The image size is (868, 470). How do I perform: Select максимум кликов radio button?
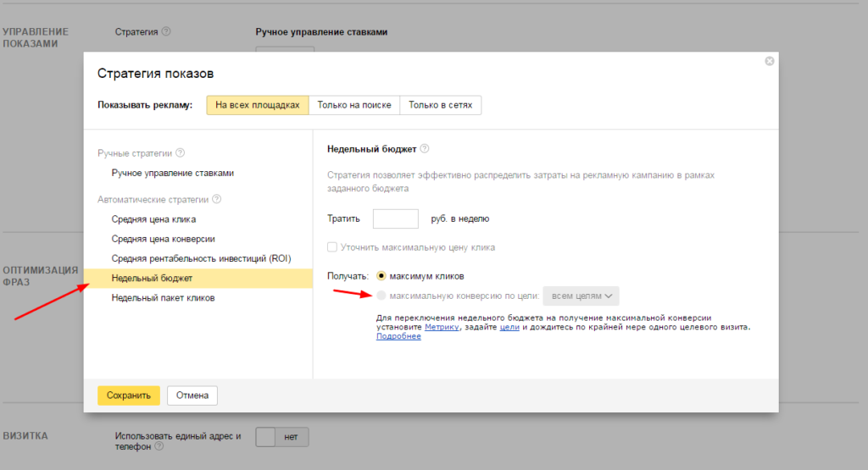tap(381, 276)
